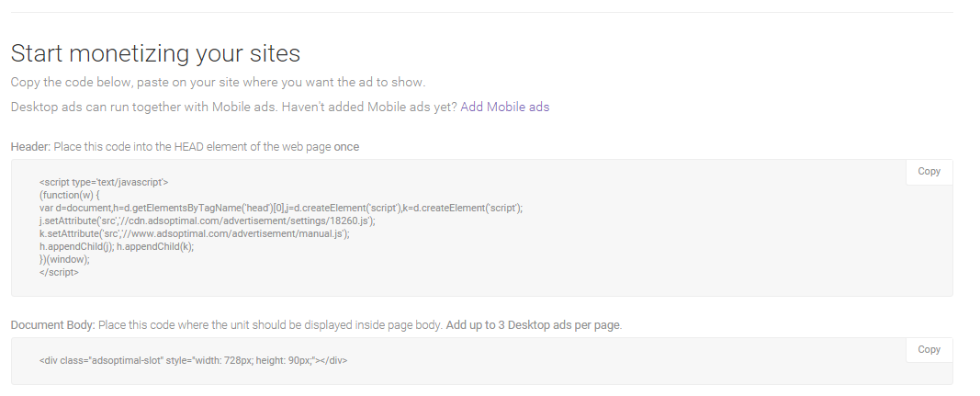Click the Start monetizing your sites heading

click(155, 53)
